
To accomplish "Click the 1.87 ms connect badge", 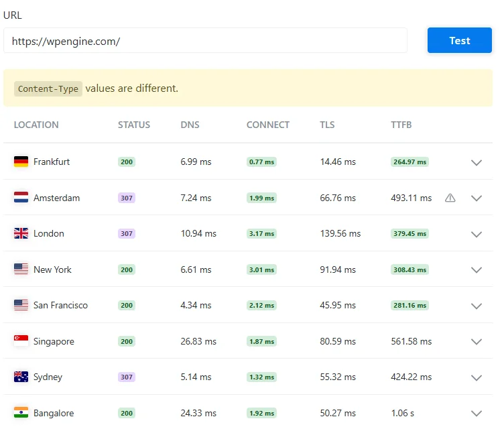I will pos(261,341).
